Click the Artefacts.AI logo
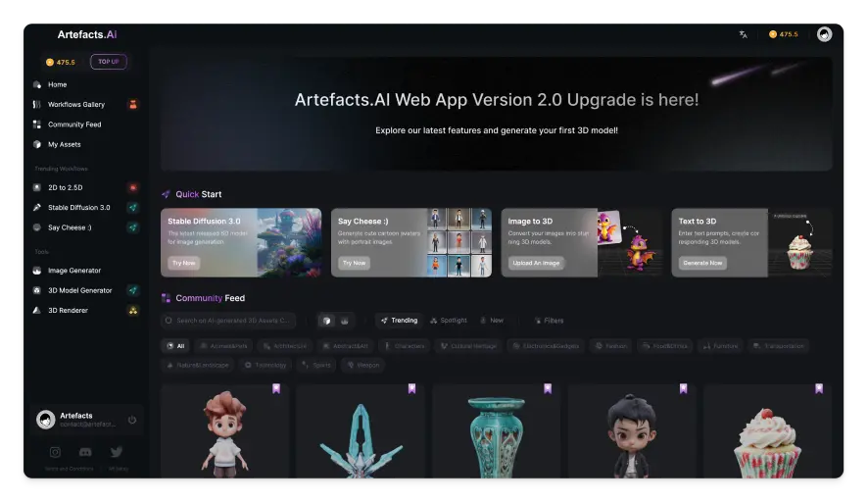 pos(87,34)
